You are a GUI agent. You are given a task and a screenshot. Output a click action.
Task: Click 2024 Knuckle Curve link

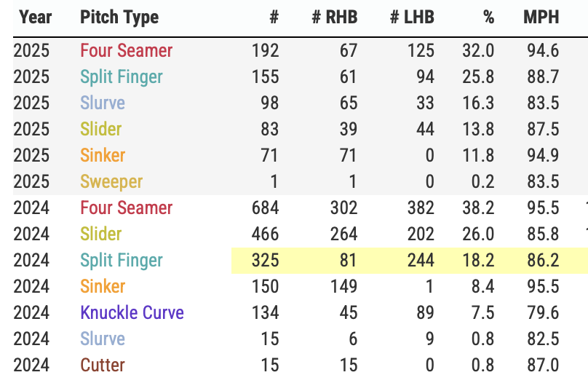pos(132,313)
